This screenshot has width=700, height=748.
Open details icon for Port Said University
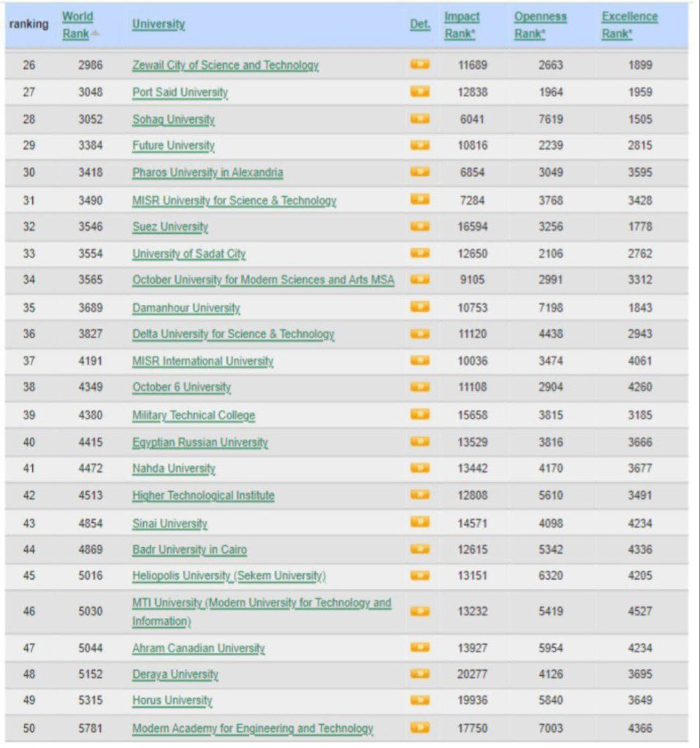pos(420,91)
